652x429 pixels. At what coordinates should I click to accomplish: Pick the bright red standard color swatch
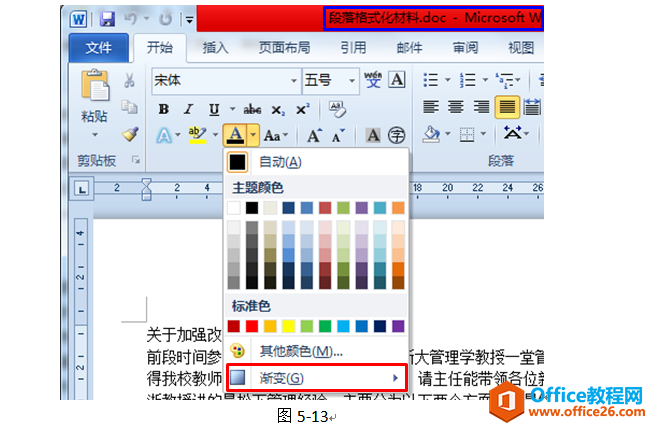[252, 326]
